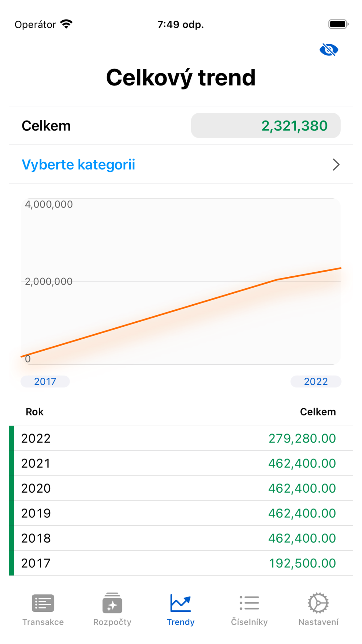Open the 2017 year row
362x644 pixels.
pos(181,563)
